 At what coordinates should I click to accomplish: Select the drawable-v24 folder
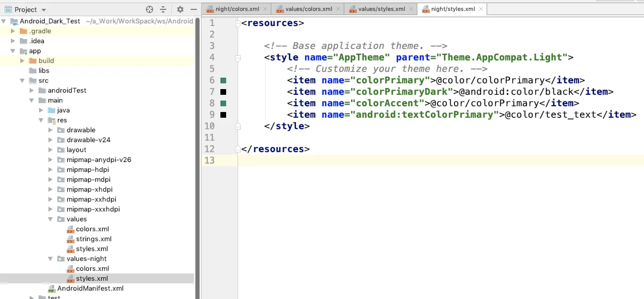(x=88, y=140)
